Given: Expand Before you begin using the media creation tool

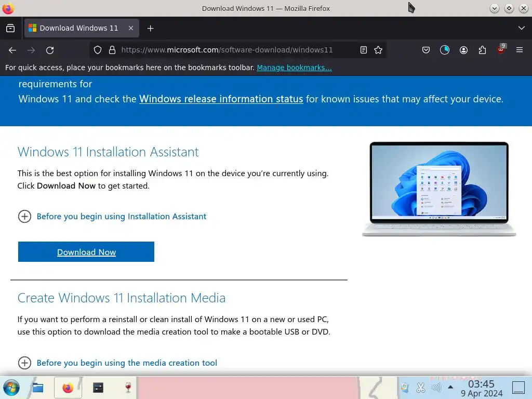Looking at the screenshot, I should pyautogui.click(x=117, y=363).
